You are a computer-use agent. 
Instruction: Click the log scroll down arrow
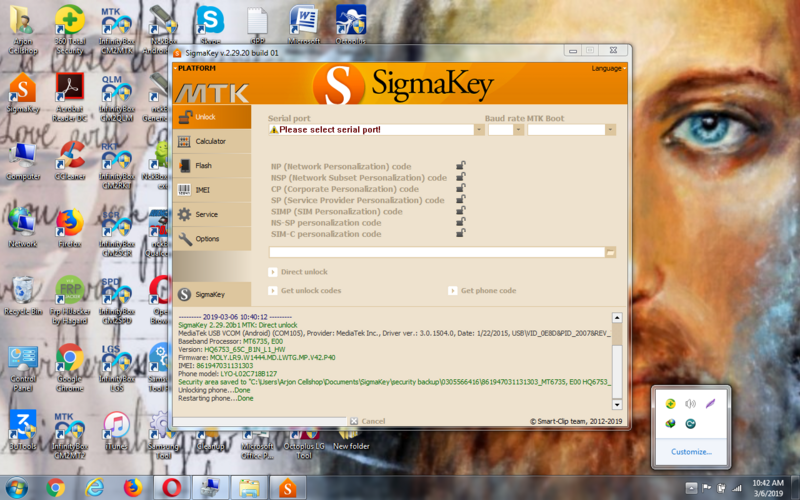point(617,405)
